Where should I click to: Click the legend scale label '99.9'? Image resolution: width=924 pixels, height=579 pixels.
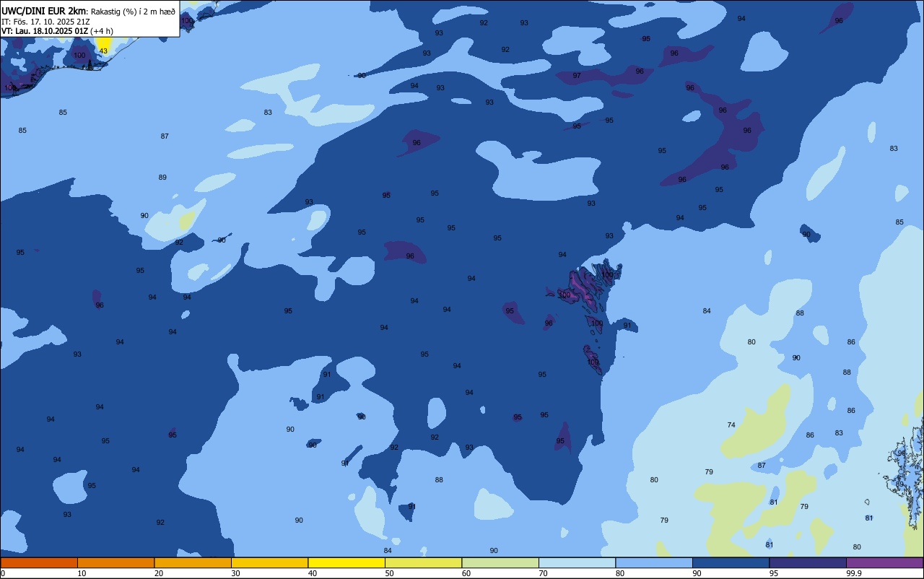click(x=854, y=573)
